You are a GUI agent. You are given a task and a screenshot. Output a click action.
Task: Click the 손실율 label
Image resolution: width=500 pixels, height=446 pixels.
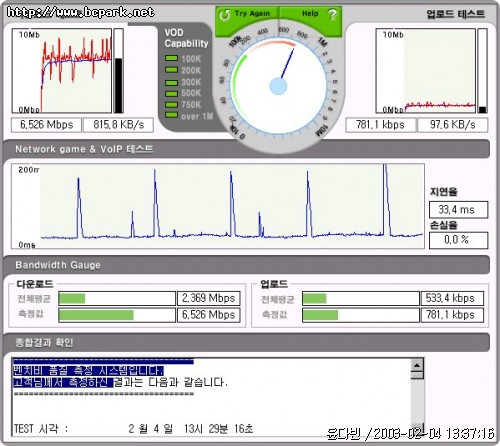443,225
